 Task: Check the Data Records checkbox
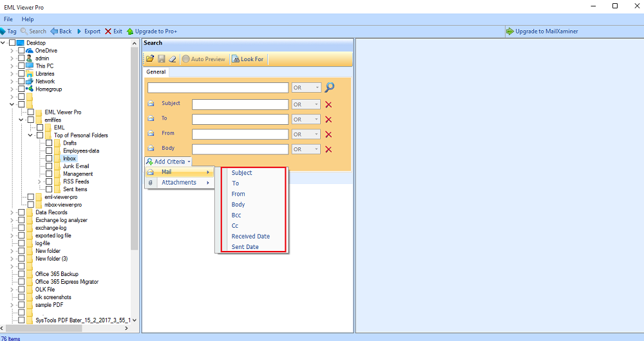21,212
